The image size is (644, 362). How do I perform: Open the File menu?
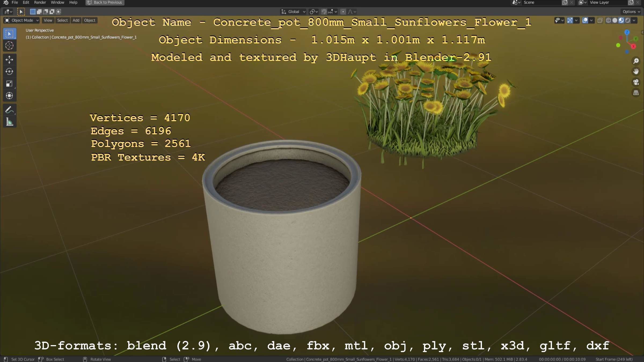(x=15, y=2)
